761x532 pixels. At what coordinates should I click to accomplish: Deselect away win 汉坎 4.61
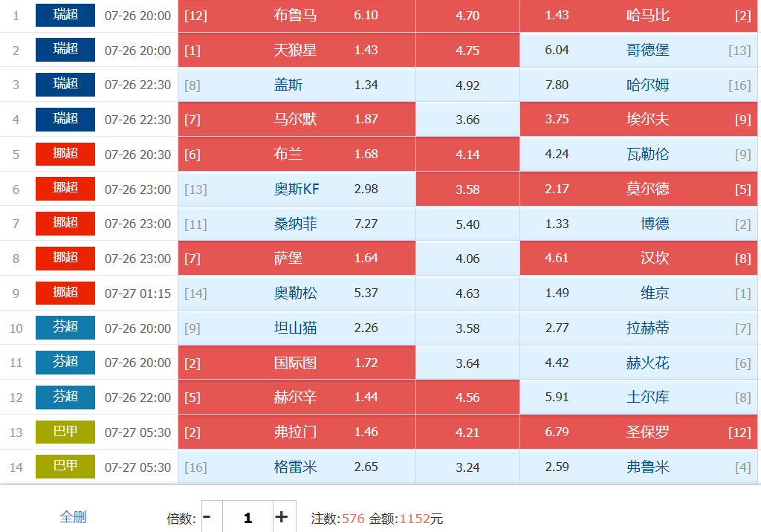638,259
